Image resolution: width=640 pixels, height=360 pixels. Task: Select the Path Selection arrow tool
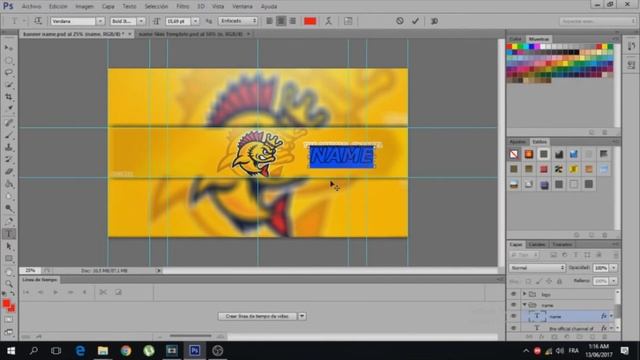[9, 247]
